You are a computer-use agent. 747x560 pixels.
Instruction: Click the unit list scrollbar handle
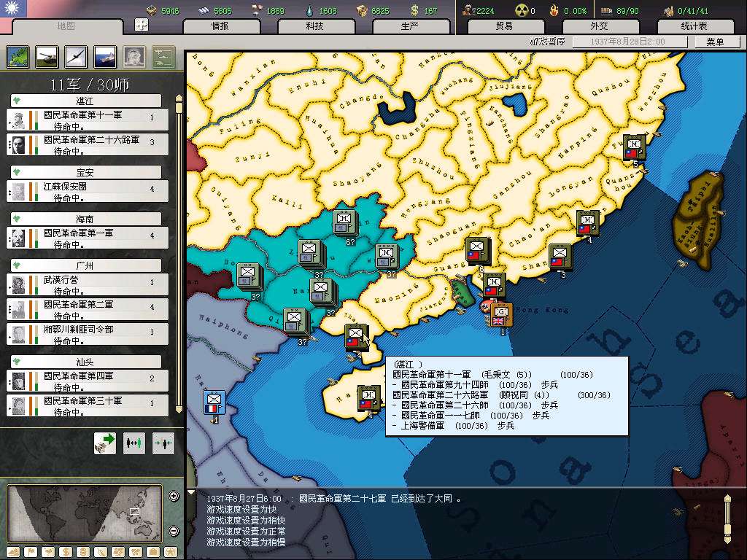click(x=179, y=108)
